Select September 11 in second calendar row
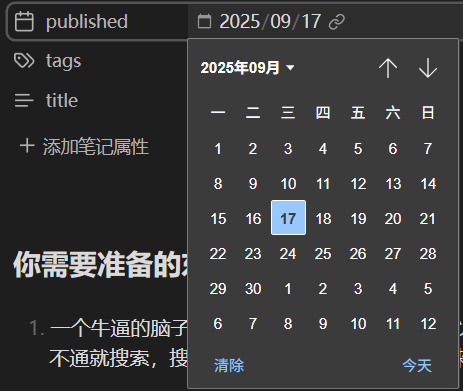463x391 pixels. 323,184
